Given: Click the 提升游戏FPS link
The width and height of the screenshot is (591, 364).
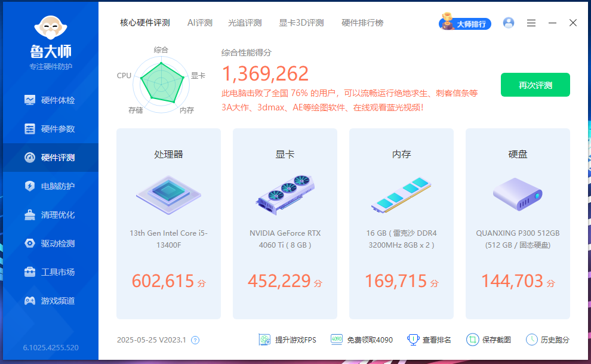Looking at the screenshot, I should click(287, 340).
